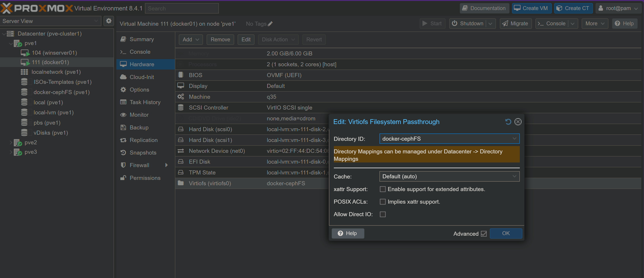Open the Summary tab
This screenshot has width=644, height=278.
click(146, 39)
